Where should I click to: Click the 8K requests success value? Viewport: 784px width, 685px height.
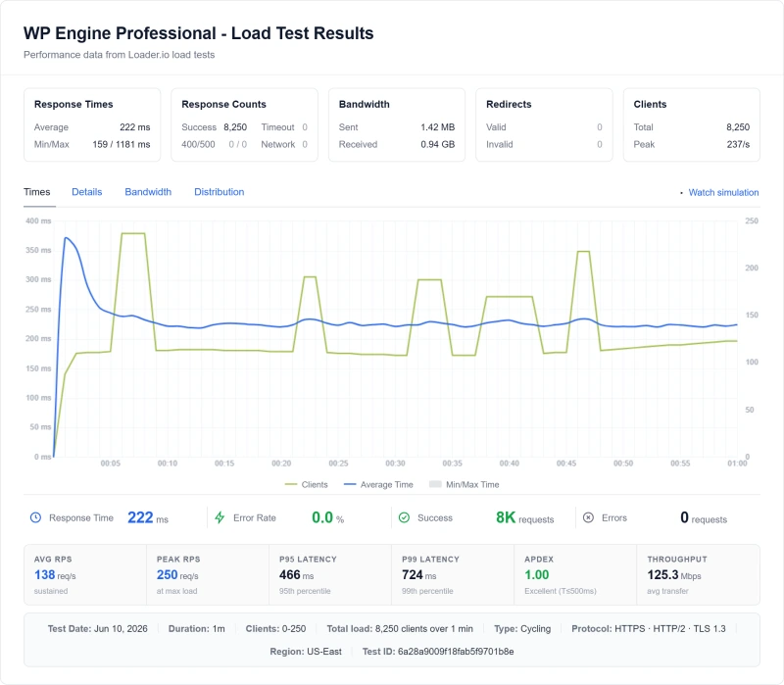tap(524, 517)
